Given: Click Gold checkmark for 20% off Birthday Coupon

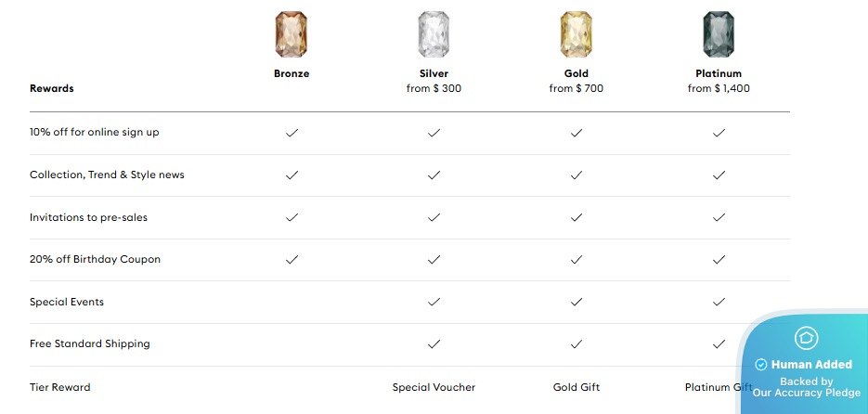Looking at the screenshot, I should click(x=577, y=259).
